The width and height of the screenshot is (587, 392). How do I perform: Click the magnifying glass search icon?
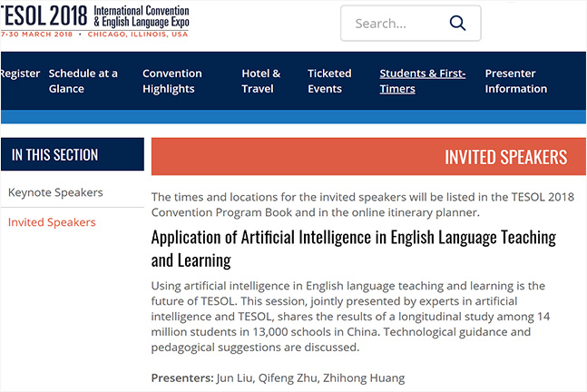pyautogui.click(x=457, y=24)
